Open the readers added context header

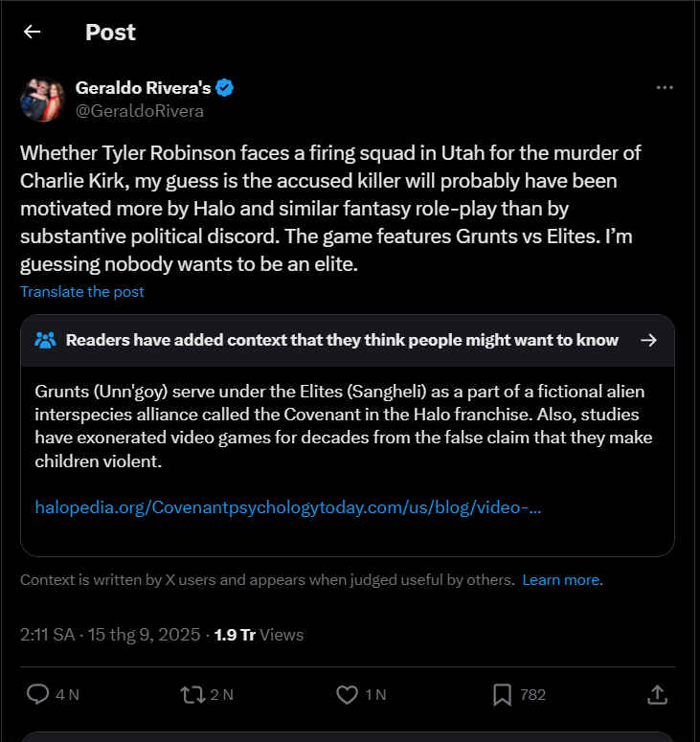(x=342, y=340)
